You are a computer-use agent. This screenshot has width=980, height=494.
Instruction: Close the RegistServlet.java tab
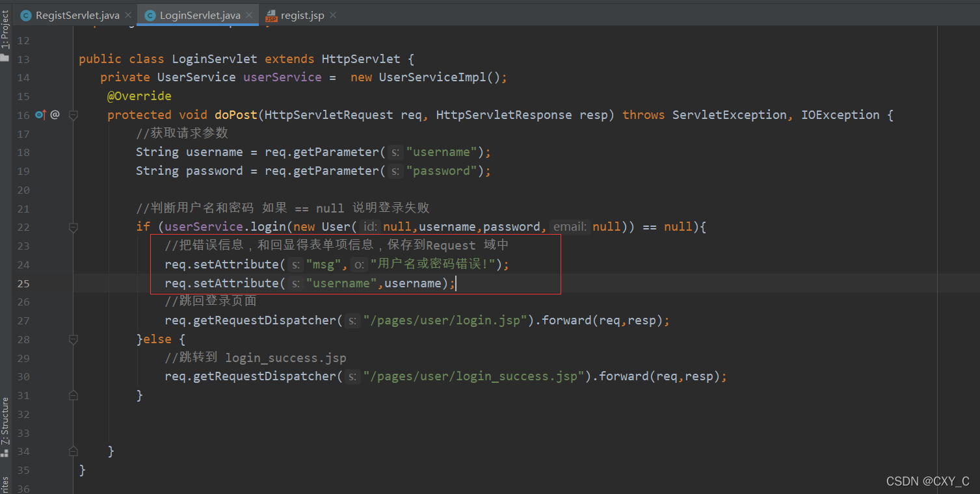(127, 15)
